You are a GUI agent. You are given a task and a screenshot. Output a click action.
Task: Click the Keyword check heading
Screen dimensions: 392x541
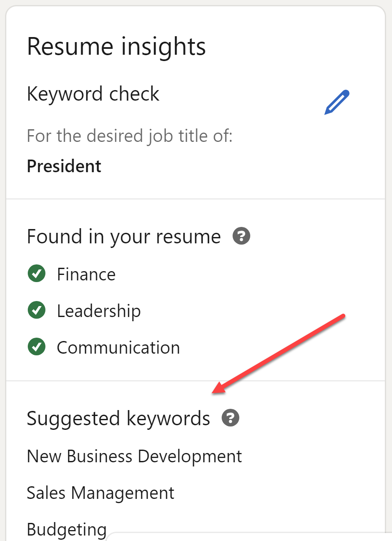click(x=93, y=93)
